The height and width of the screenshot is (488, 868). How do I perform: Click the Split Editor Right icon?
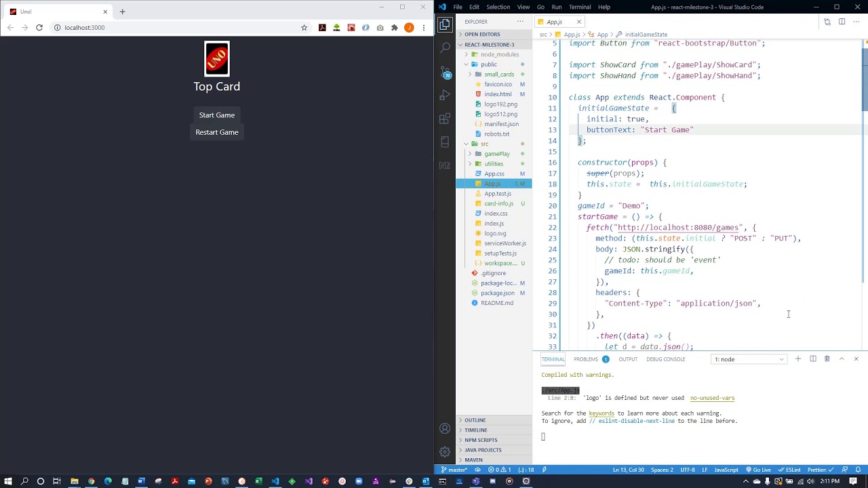tap(842, 22)
